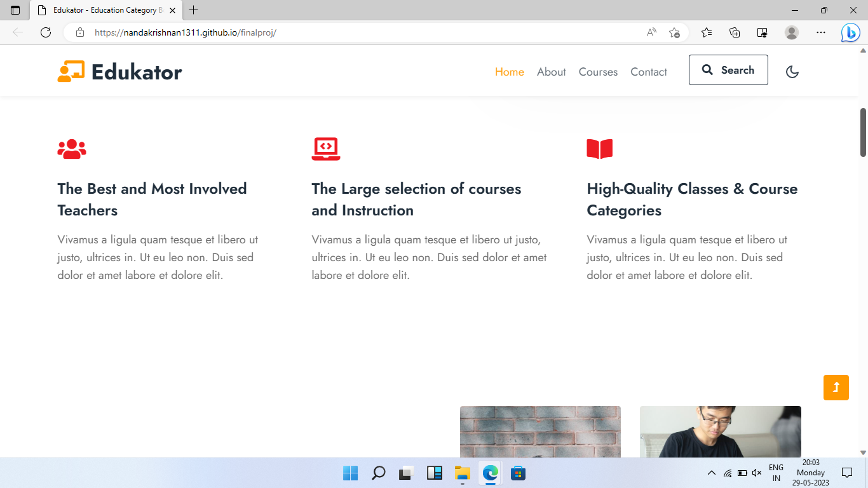Open the Favorites icon
Image resolution: width=868 pixels, height=488 pixels.
(707, 32)
